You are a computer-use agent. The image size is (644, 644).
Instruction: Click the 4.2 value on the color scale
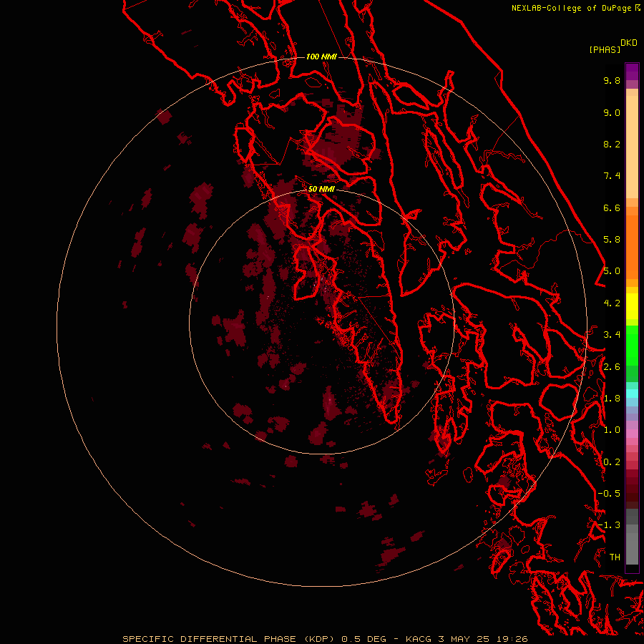tap(612, 303)
